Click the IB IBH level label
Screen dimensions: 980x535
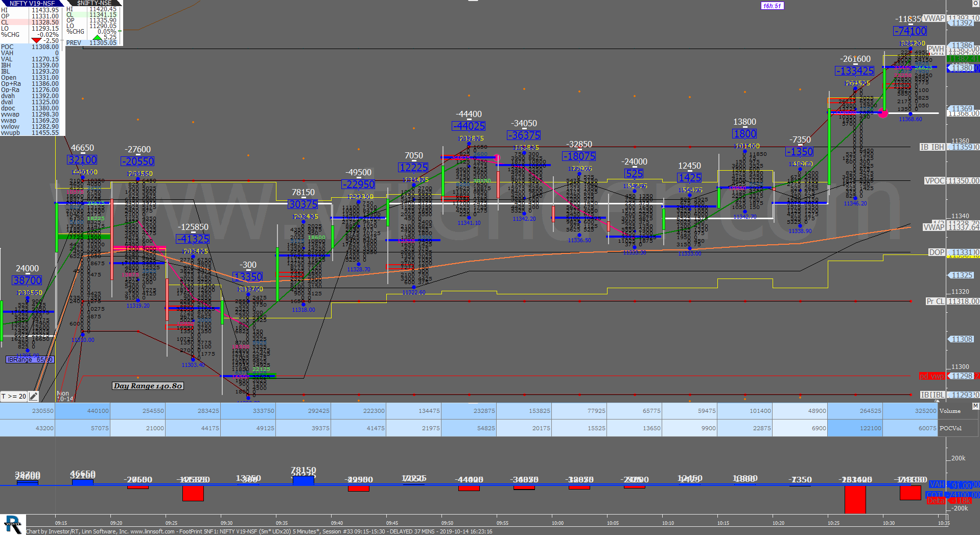point(932,147)
